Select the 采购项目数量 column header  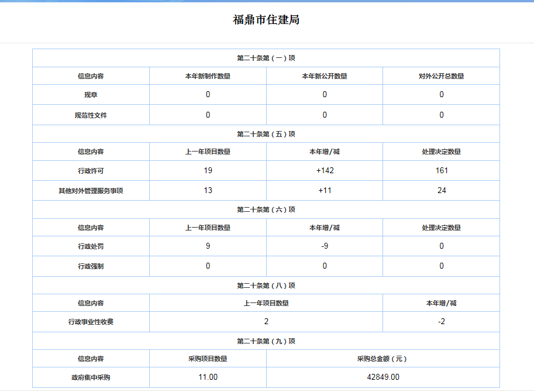pyautogui.click(x=208, y=359)
